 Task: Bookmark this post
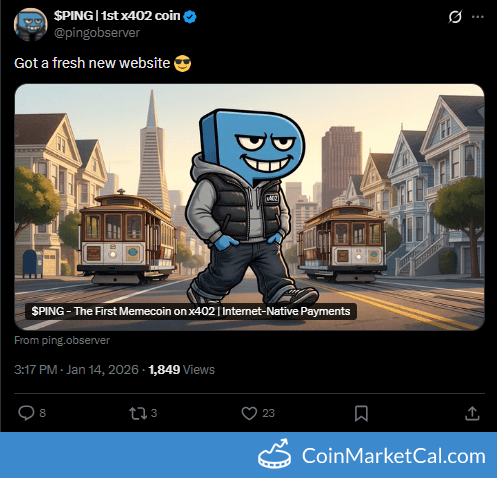coord(361,413)
